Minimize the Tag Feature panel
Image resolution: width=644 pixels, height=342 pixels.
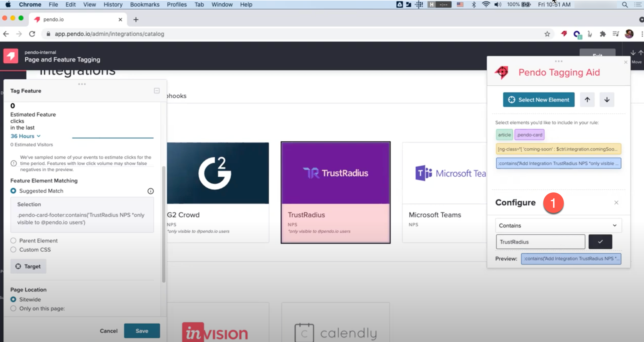click(157, 91)
